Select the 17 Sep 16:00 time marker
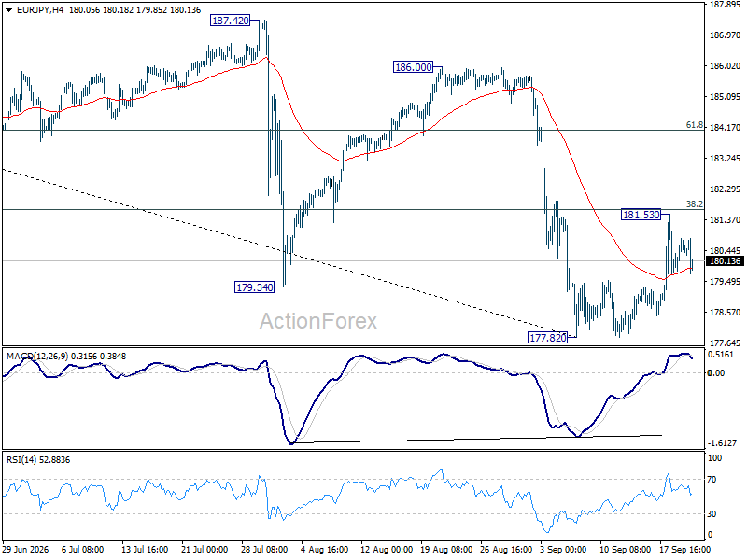The height and width of the screenshot is (560, 747). coord(684,549)
